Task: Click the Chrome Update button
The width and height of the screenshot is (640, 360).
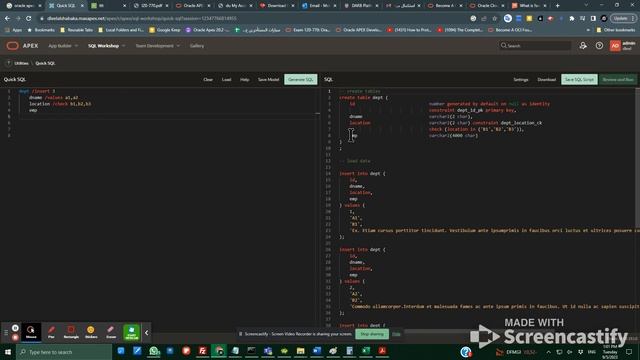Action: pyautogui.click(x=623, y=18)
